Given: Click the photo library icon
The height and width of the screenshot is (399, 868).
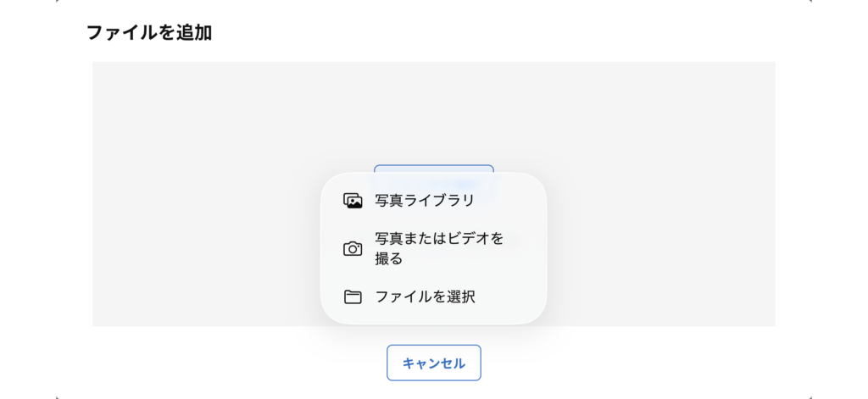Looking at the screenshot, I should click(353, 201).
